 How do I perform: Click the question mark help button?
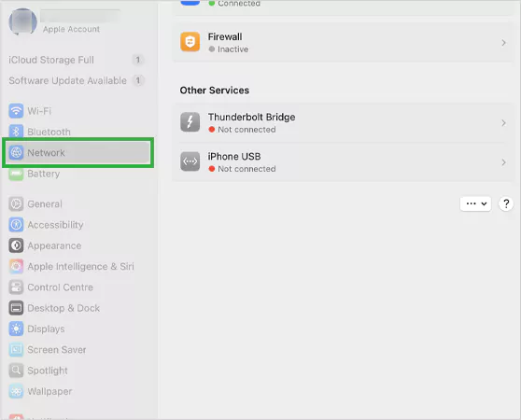(506, 203)
